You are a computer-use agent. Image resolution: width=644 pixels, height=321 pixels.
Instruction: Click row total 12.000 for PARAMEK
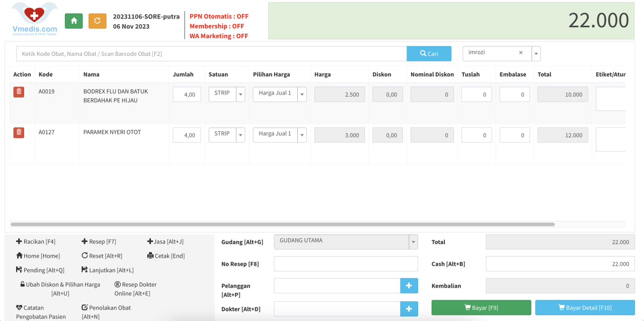coord(562,135)
